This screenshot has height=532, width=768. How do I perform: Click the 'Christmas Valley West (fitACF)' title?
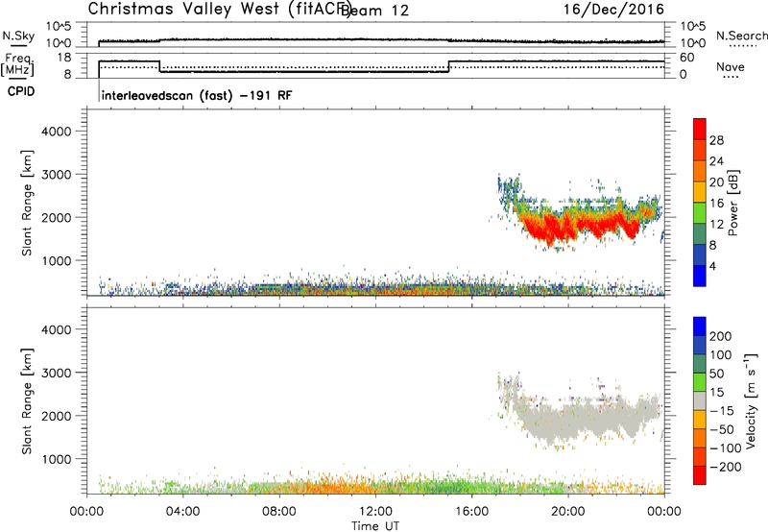coord(219,10)
